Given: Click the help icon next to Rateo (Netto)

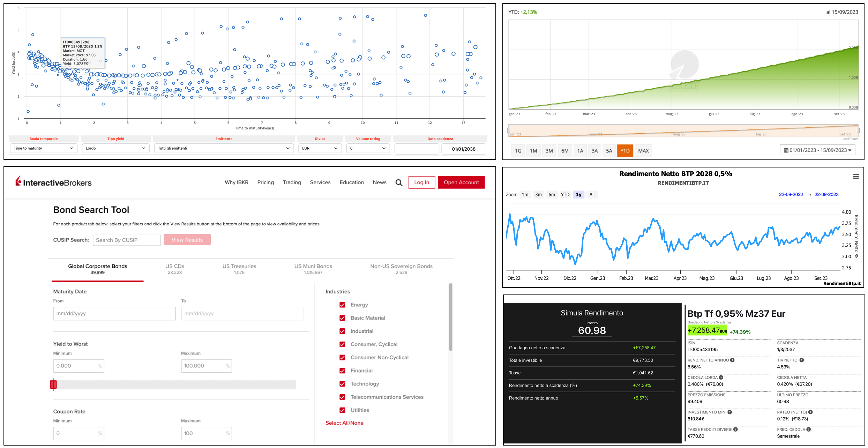Looking at the screenshot, I should coord(810,412).
